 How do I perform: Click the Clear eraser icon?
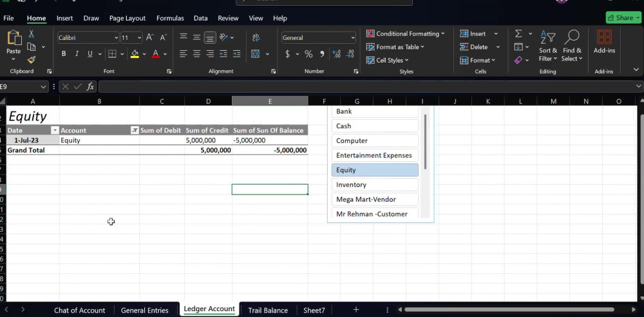518,60
